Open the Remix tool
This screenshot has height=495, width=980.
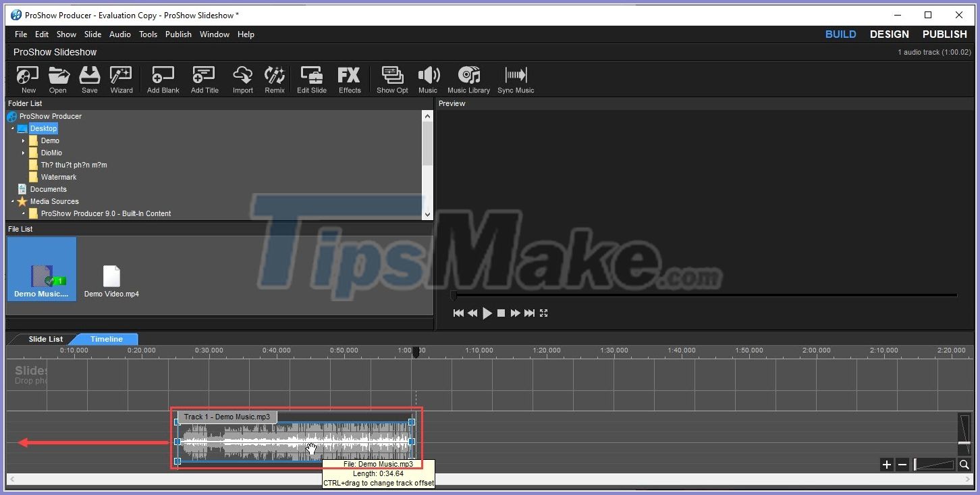[274, 79]
